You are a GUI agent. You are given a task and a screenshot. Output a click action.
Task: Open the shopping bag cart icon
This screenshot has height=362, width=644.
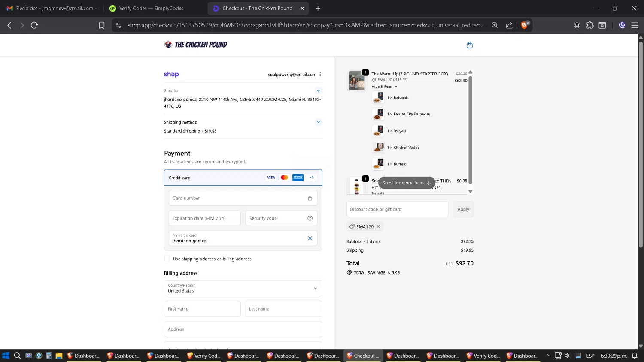click(469, 45)
